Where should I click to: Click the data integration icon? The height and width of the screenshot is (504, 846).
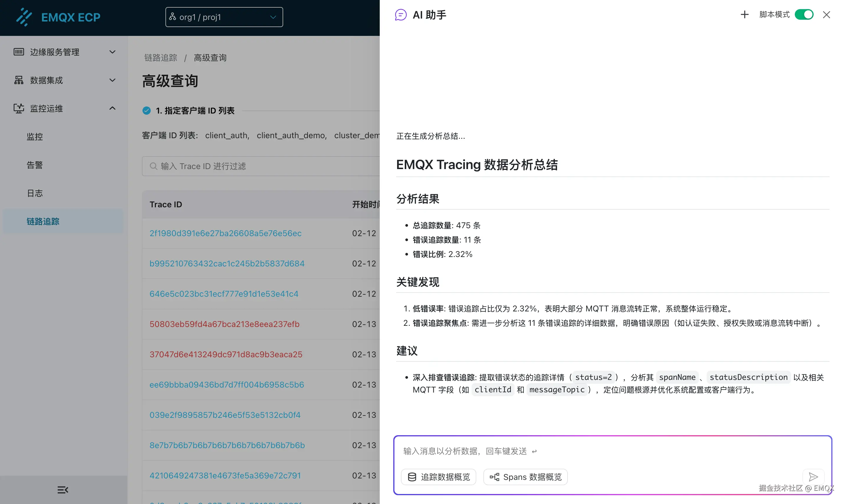coord(19,80)
